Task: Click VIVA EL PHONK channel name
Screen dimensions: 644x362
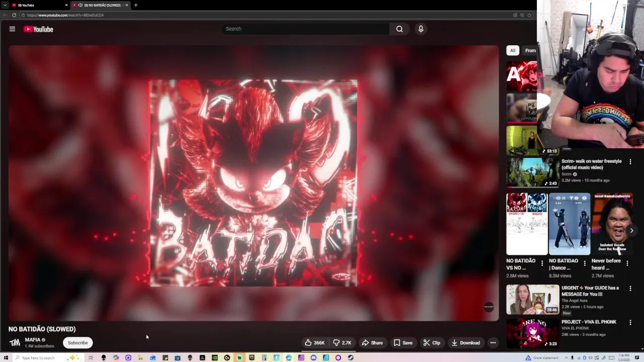Action: [x=575, y=328]
